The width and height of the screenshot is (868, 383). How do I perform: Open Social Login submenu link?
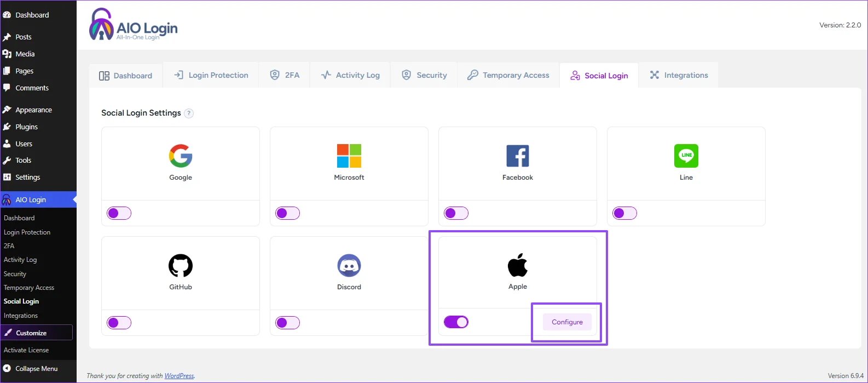click(21, 301)
